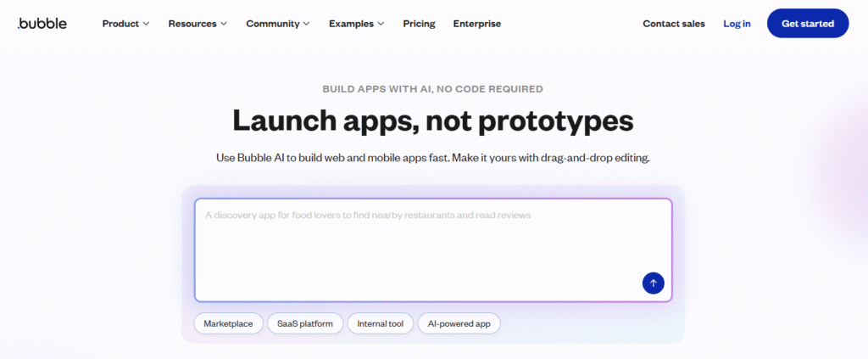Click the chevron next to Product
The image size is (868, 359).
[x=147, y=24]
